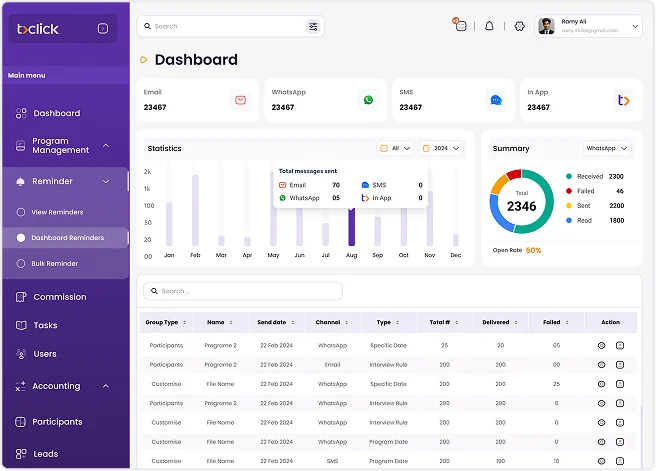Click the search filter sliders icon
656x471 pixels.
(x=313, y=26)
